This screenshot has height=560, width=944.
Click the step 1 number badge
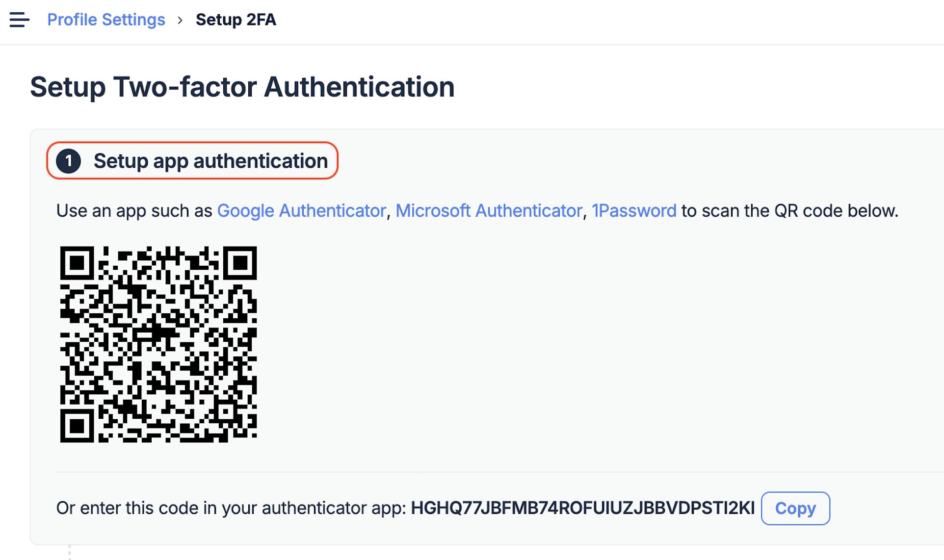[69, 161]
